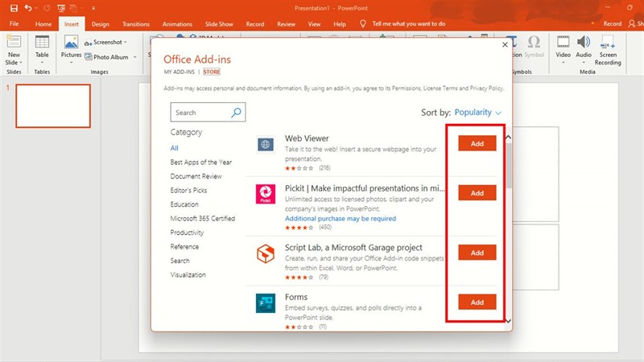The height and width of the screenshot is (362, 644).
Task: Open the Sort by Popularity dropdown
Action: click(477, 112)
